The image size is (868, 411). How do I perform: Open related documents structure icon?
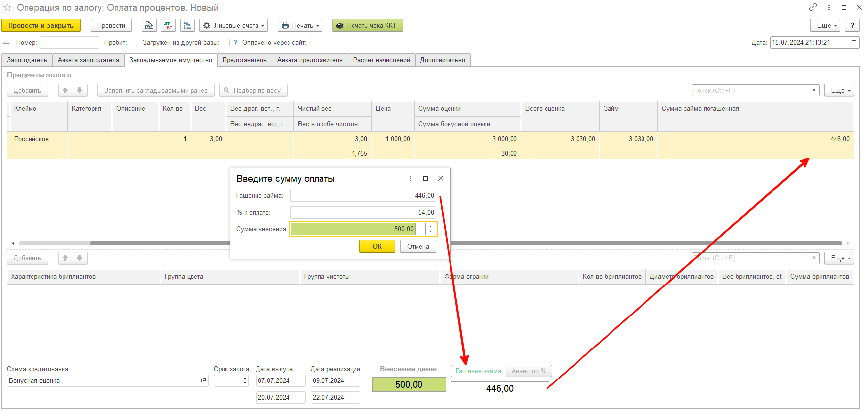click(x=188, y=25)
